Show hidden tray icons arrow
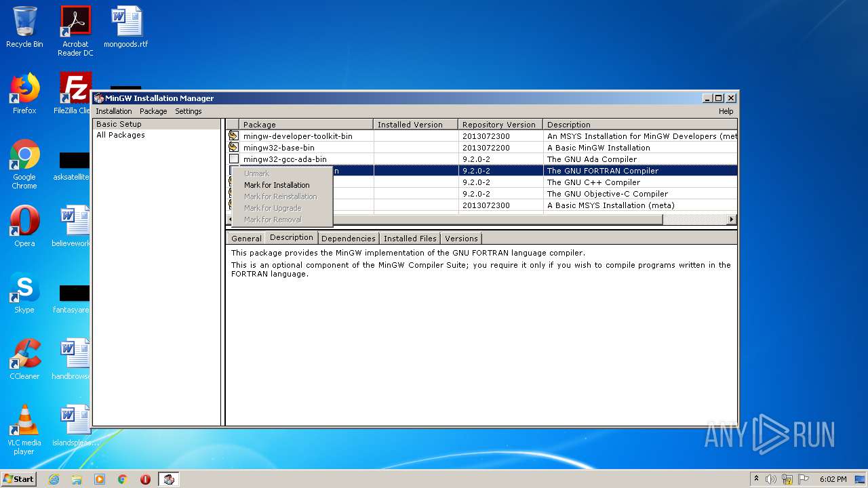Image resolution: width=868 pixels, height=488 pixels. coord(756,479)
